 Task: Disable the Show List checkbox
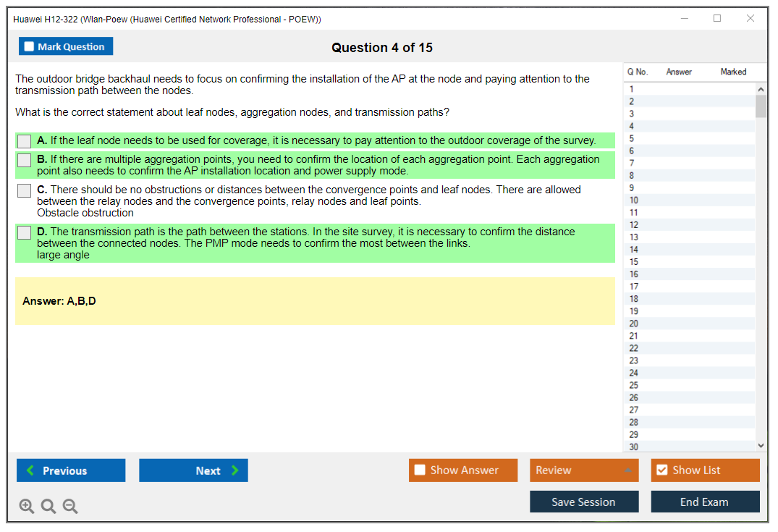pos(661,470)
